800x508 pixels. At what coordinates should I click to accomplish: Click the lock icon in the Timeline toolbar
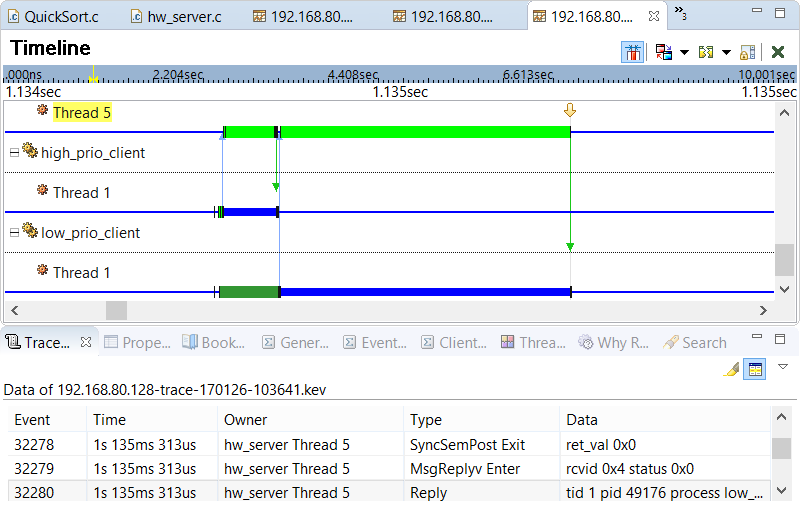click(x=747, y=52)
